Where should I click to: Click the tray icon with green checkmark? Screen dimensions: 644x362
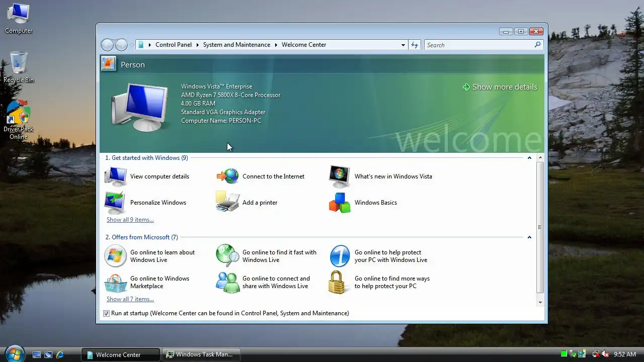pyautogui.click(x=573, y=354)
